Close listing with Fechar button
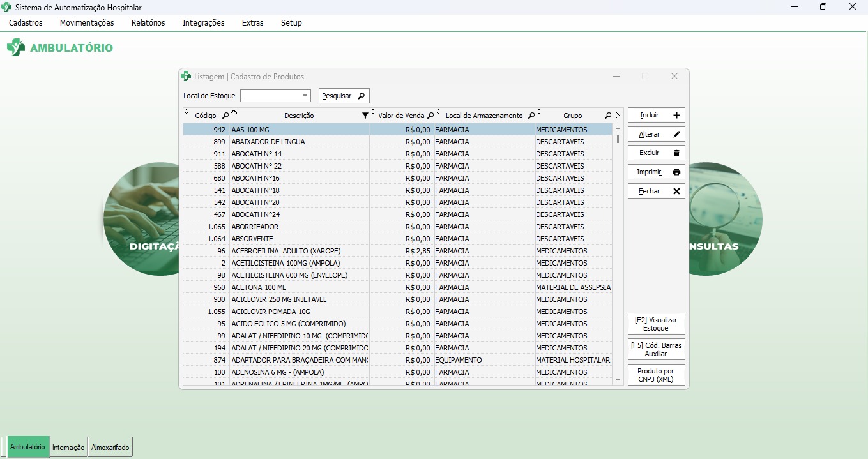 [x=656, y=191]
